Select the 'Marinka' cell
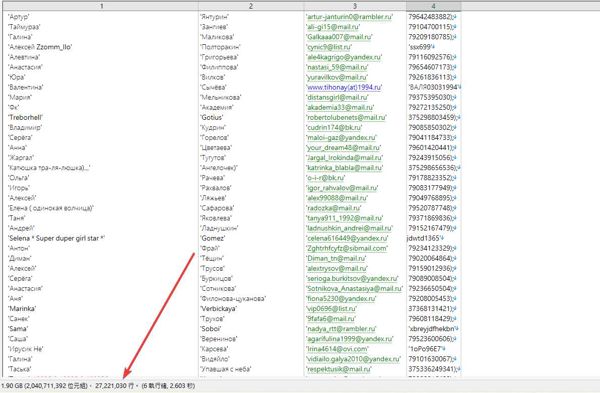The image size is (600, 393). click(x=22, y=309)
